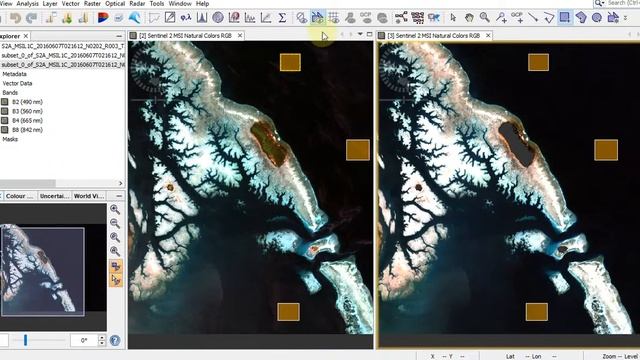Select the Draw Polyline tool
The width and height of the screenshot is (640, 360).
point(549,18)
